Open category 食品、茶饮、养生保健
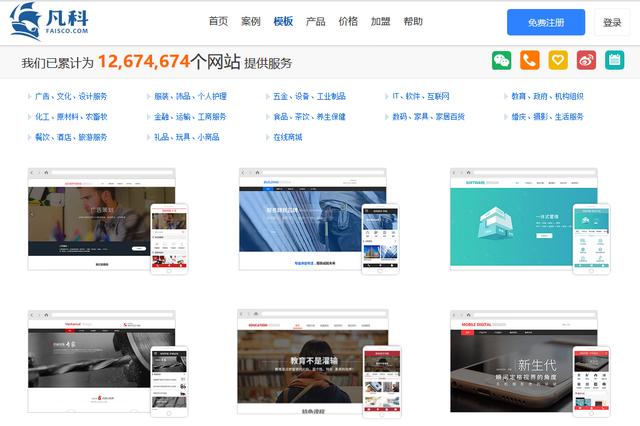 click(309, 117)
